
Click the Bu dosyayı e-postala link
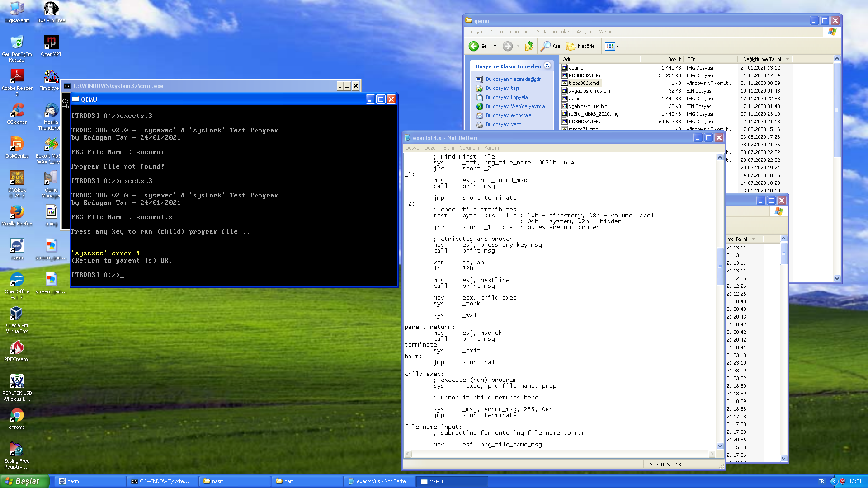pos(509,115)
